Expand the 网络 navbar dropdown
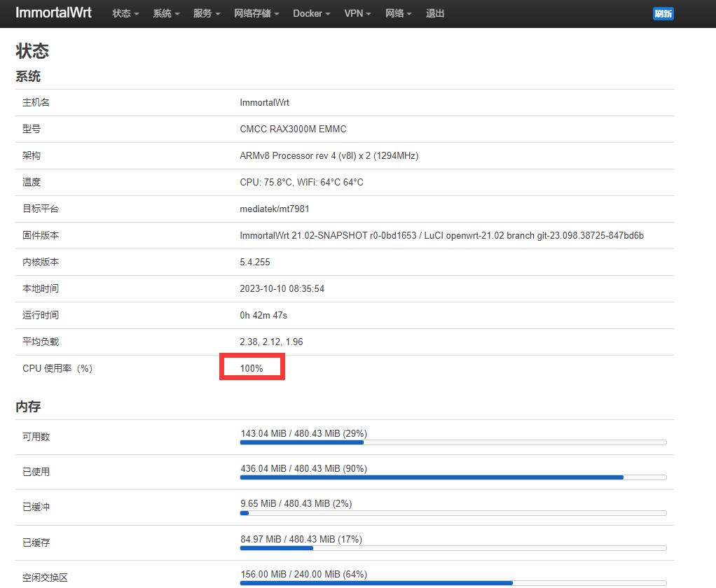Viewport: 716px width, 588px height. coord(398,14)
